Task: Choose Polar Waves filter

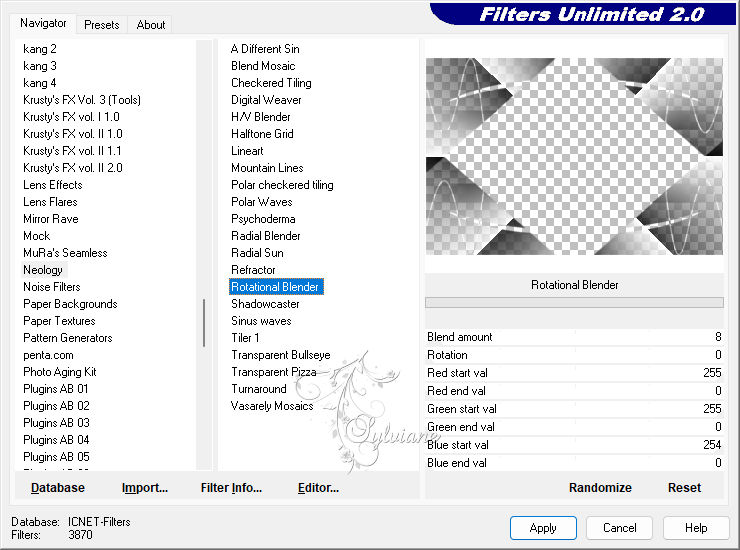Action: point(262,202)
